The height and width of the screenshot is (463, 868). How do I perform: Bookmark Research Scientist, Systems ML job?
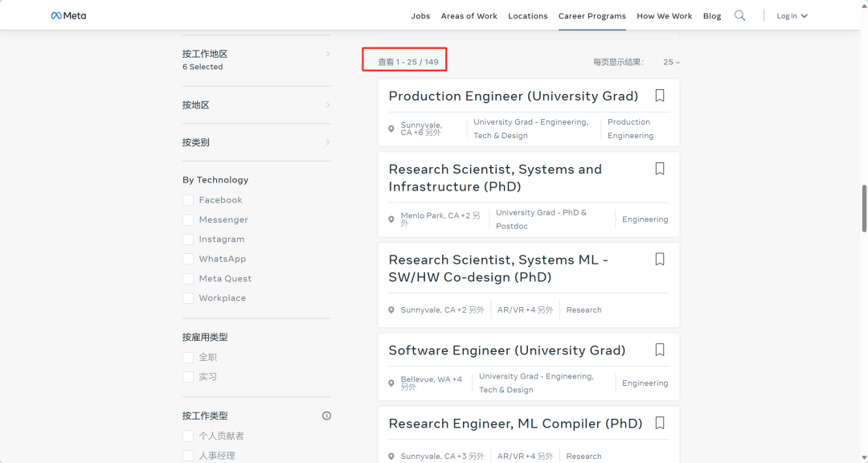pyautogui.click(x=659, y=259)
